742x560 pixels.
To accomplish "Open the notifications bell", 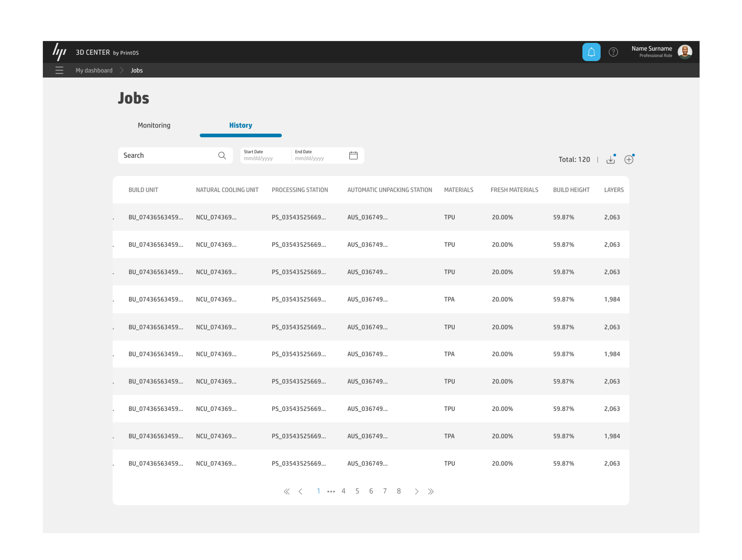I will click(x=591, y=52).
